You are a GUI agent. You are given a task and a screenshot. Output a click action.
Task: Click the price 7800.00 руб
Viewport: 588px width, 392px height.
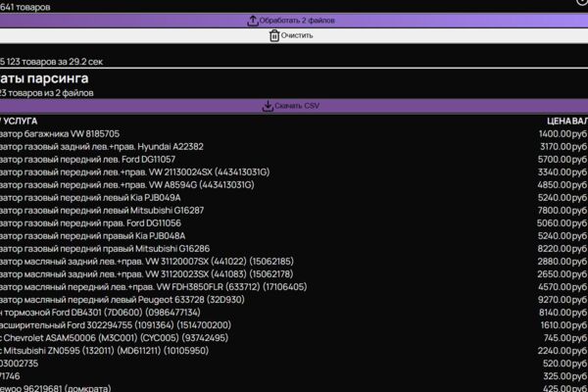(x=563, y=211)
